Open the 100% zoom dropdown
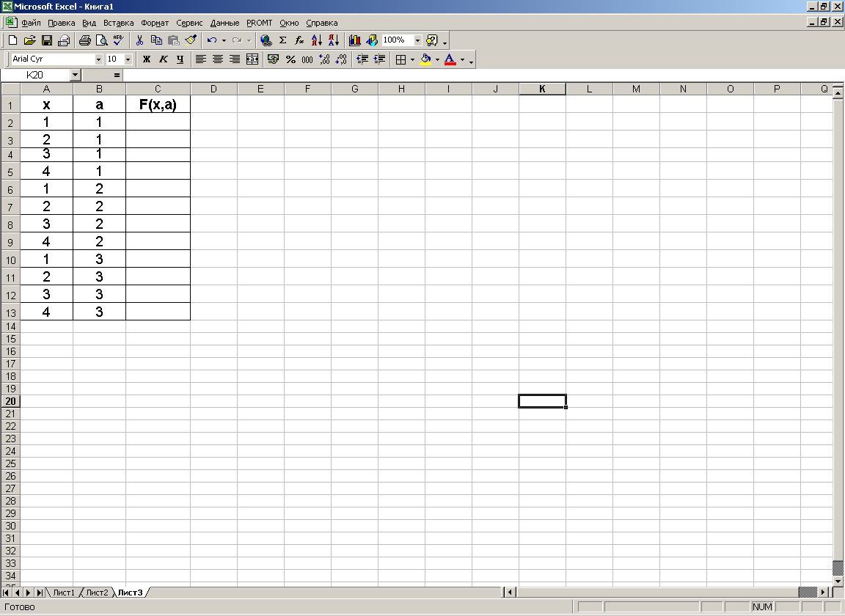The height and width of the screenshot is (616, 845). tap(417, 40)
